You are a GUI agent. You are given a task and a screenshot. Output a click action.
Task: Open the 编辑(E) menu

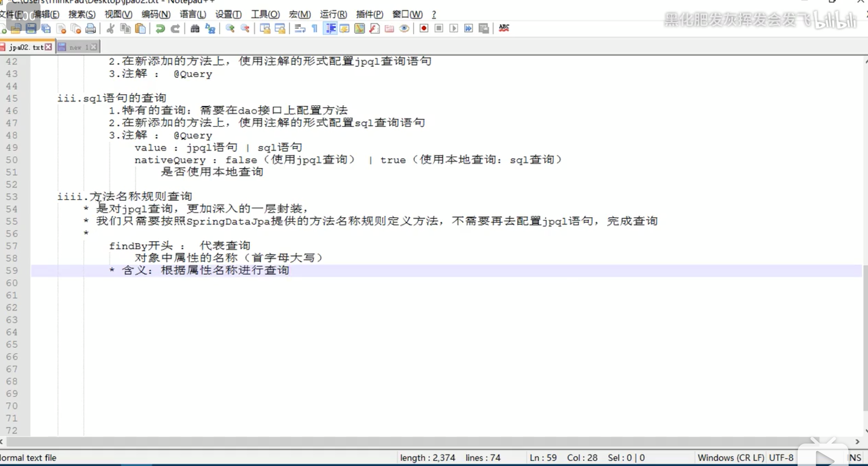coord(47,15)
